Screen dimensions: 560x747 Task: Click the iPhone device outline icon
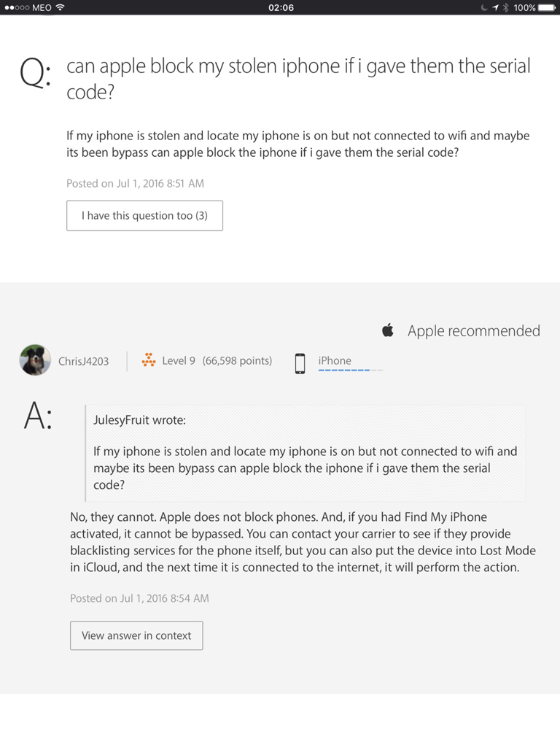(x=300, y=363)
